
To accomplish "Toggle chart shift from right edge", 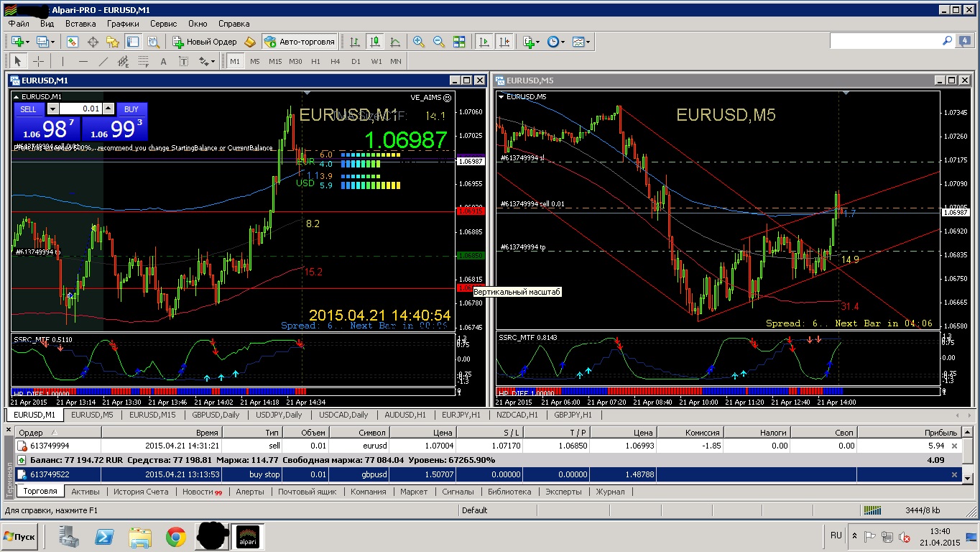I will point(504,42).
